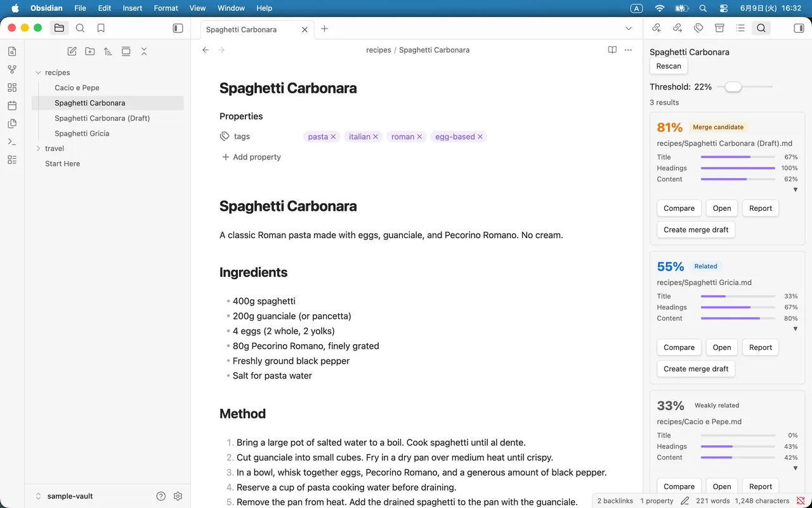This screenshot has width=812, height=508.
Task: Open the Format menu
Action: pos(166,8)
